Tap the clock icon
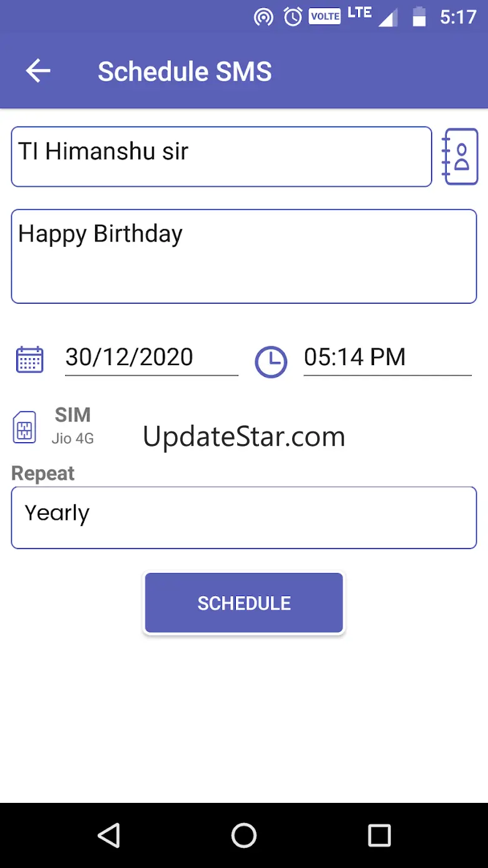 click(x=271, y=361)
